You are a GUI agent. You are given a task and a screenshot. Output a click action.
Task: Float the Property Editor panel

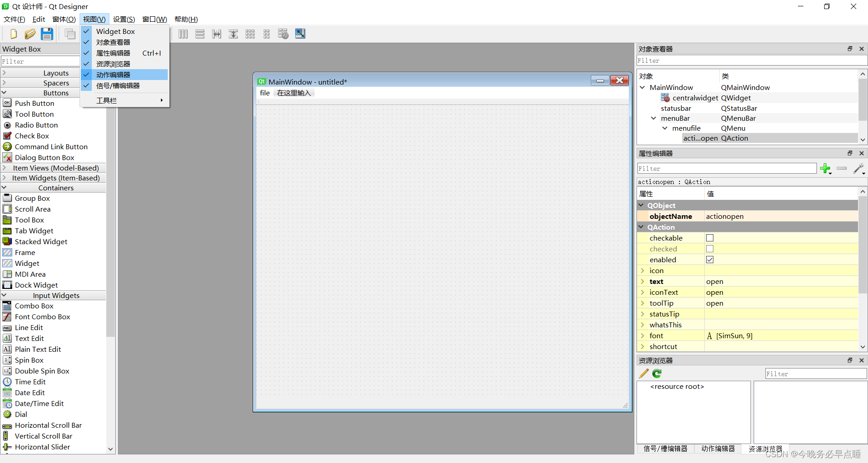click(850, 153)
